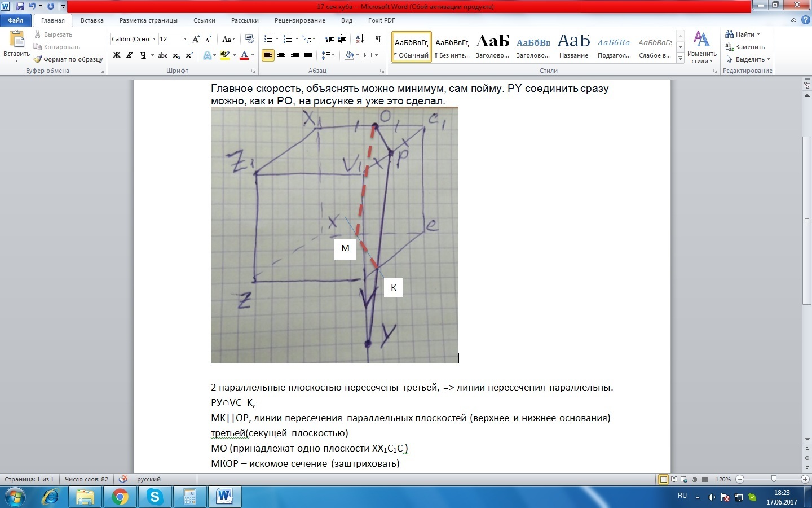The width and height of the screenshot is (812, 508).
Task: Apply text highlight color
Action: click(x=225, y=55)
